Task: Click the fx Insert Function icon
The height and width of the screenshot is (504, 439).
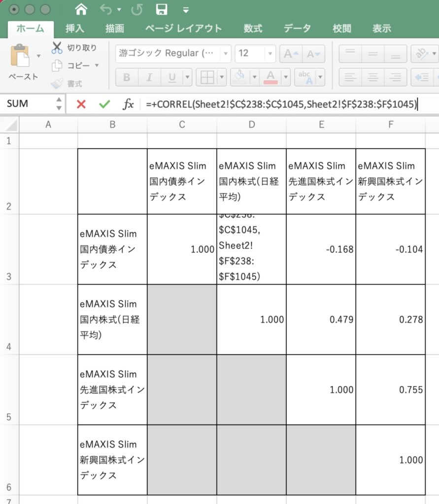Action: (128, 104)
